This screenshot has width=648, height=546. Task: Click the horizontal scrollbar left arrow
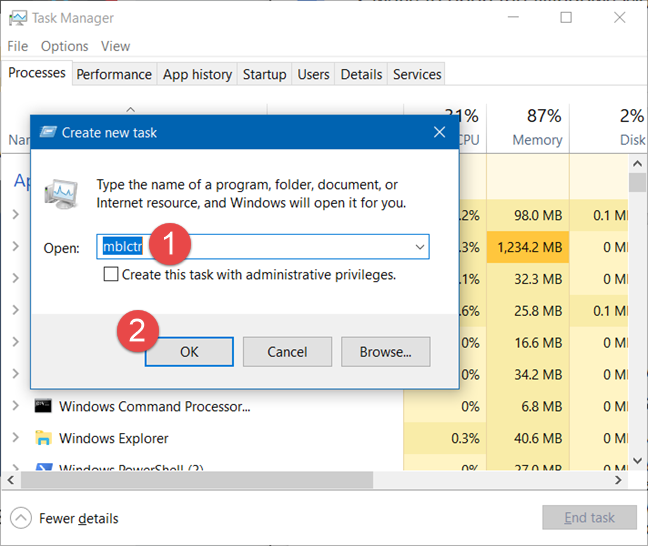pyautogui.click(x=11, y=480)
